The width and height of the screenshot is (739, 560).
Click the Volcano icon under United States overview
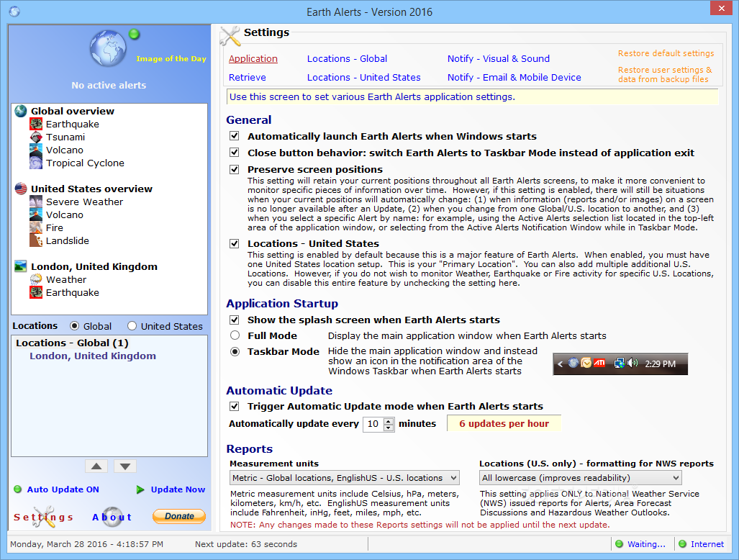(36, 215)
